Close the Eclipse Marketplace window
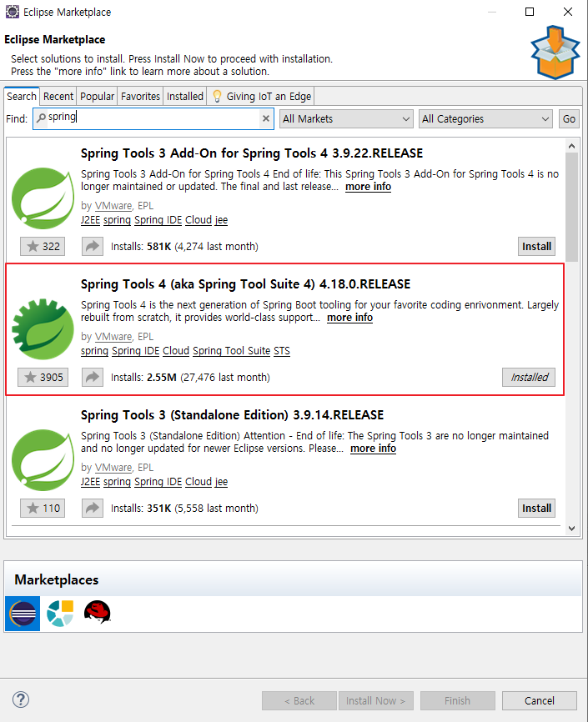588x722 pixels. point(568,12)
